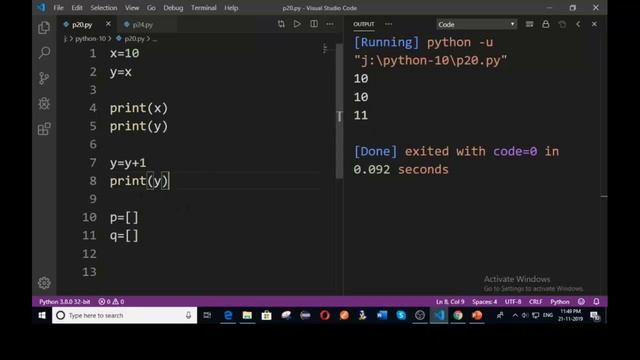The image size is (640, 360).
Task: Toggle output scroll lock
Action: (546, 24)
